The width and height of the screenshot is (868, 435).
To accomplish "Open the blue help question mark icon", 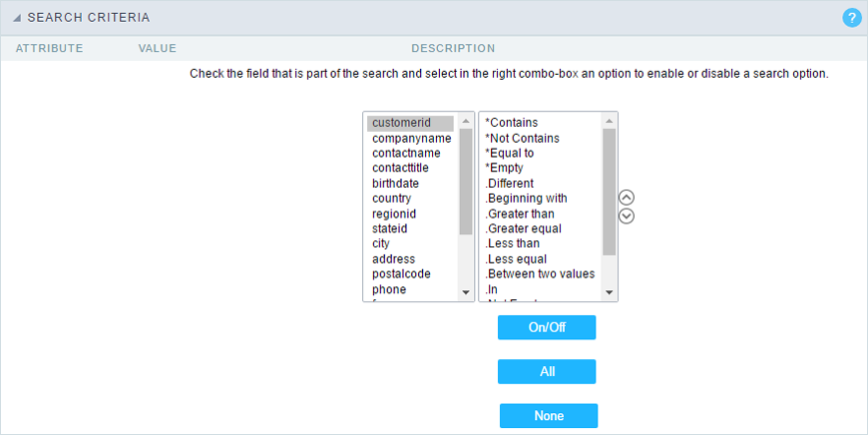I will [852, 18].
